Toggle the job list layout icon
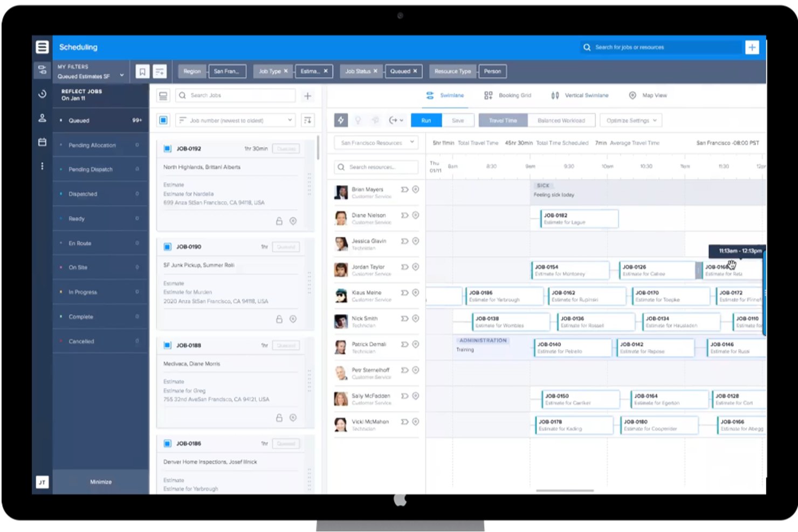The image size is (798, 532). coord(163,95)
